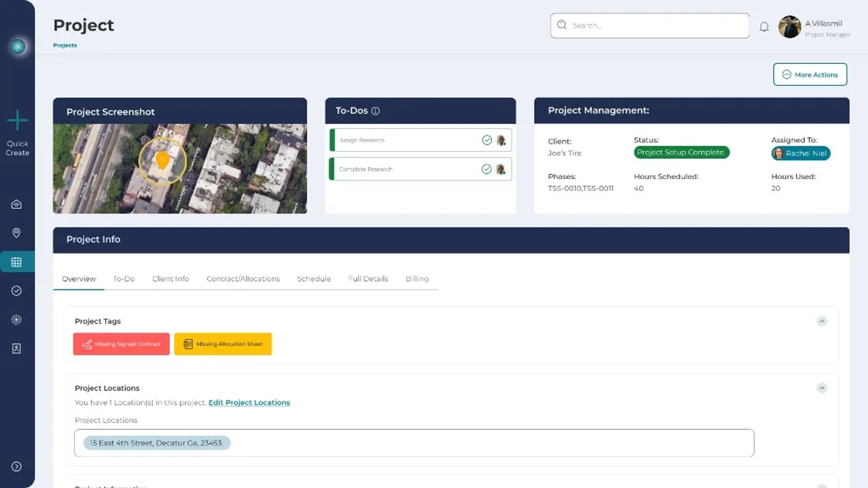Click the Rachel Niel assignee chip
This screenshot has height=488, width=868.
[801, 153]
